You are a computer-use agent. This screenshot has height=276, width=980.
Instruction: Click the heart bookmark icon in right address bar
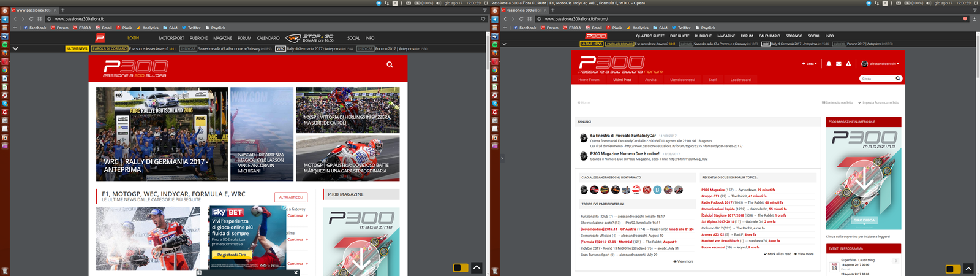[x=965, y=19]
